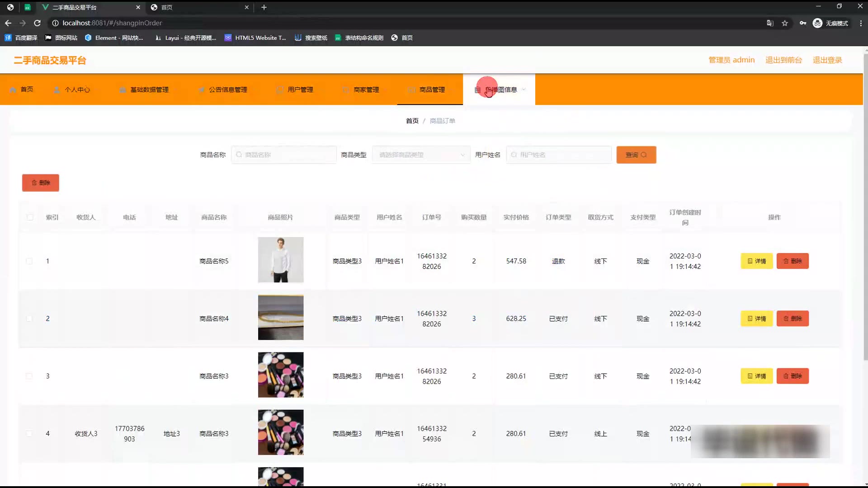
Task: Delete the 商品名称5 order row
Action: pos(793,261)
